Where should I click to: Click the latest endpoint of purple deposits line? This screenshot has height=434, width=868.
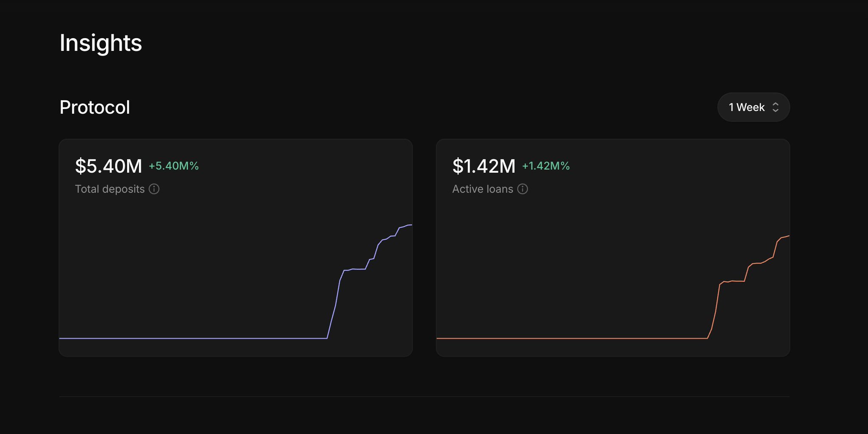point(410,225)
